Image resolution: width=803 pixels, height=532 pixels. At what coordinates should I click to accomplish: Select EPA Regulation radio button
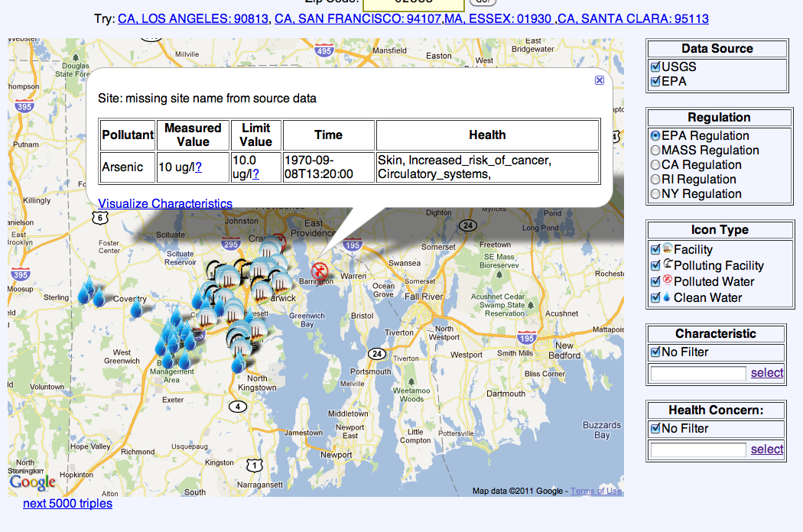click(x=655, y=136)
